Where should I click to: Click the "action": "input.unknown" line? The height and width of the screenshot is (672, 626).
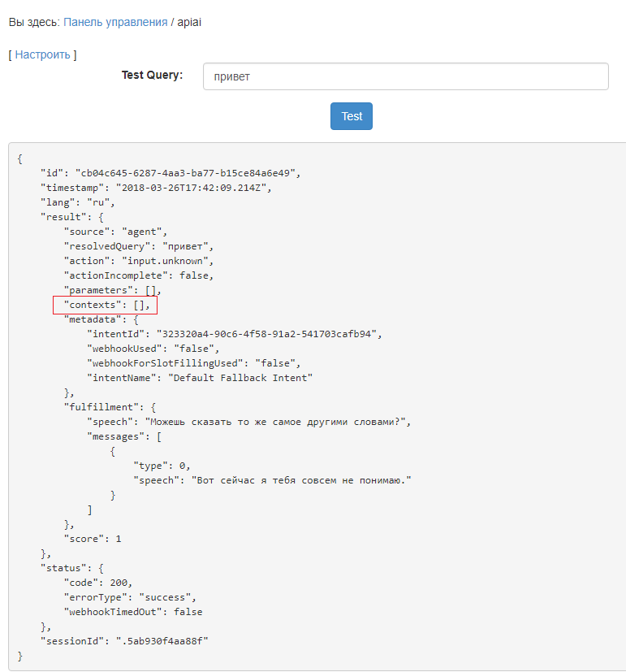[138, 261]
